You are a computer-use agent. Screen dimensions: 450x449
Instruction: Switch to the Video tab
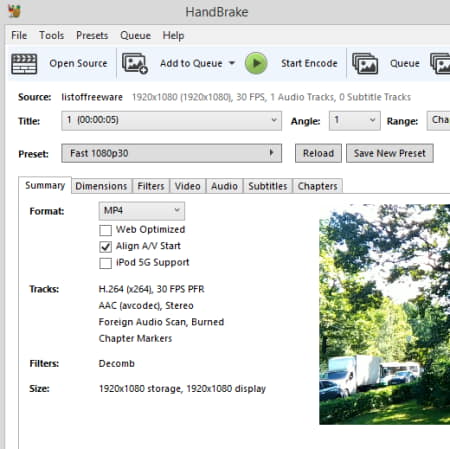tap(188, 186)
